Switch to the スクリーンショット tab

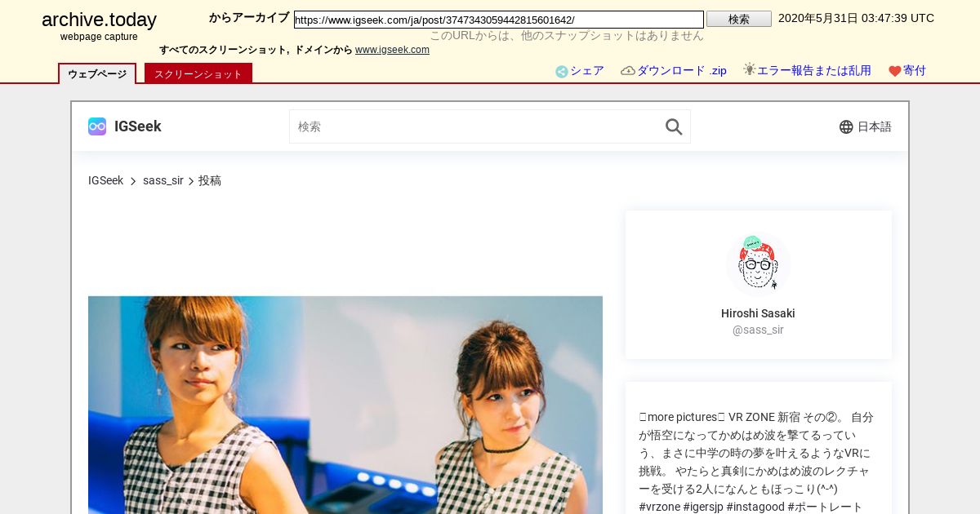(198, 73)
